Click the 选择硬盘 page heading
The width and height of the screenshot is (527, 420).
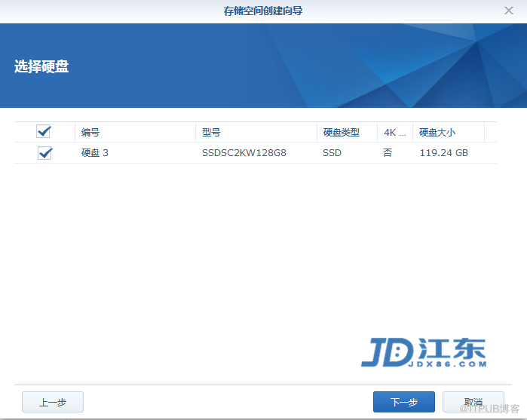pyautogui.click(x=41, y=66)
